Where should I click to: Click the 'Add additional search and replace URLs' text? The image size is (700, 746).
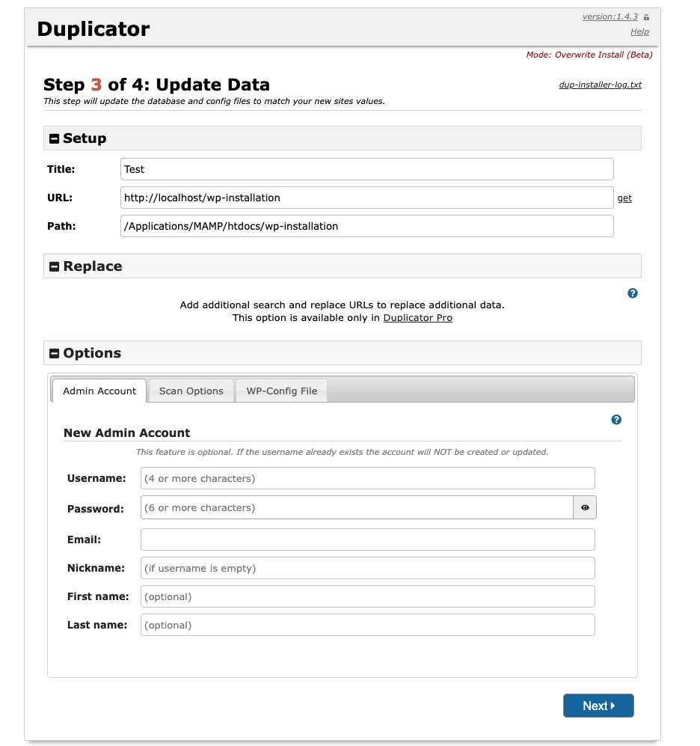tap(342, 305)
